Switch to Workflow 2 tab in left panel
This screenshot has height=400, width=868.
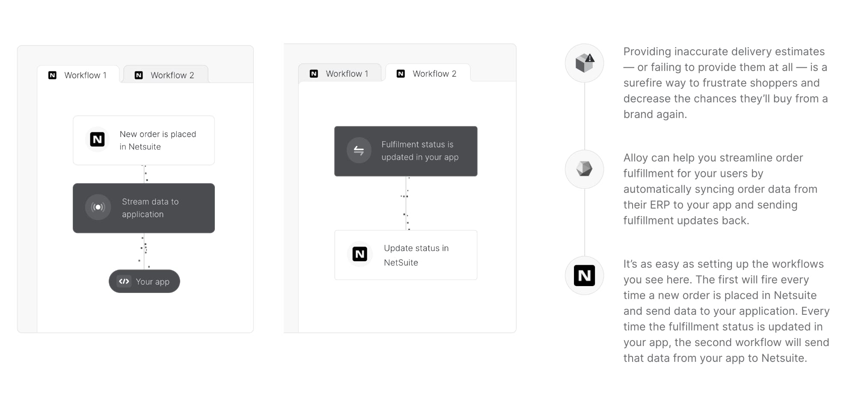click(166, 75)
